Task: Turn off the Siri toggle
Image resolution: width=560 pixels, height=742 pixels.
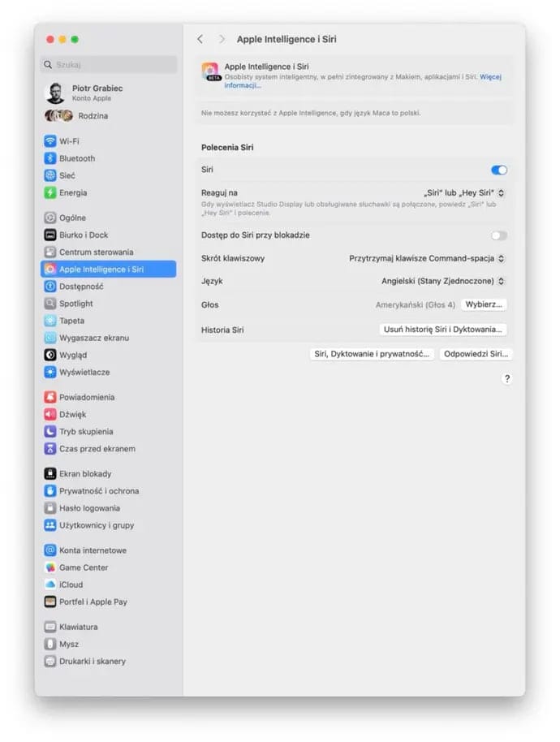Action: click(499, 170)
